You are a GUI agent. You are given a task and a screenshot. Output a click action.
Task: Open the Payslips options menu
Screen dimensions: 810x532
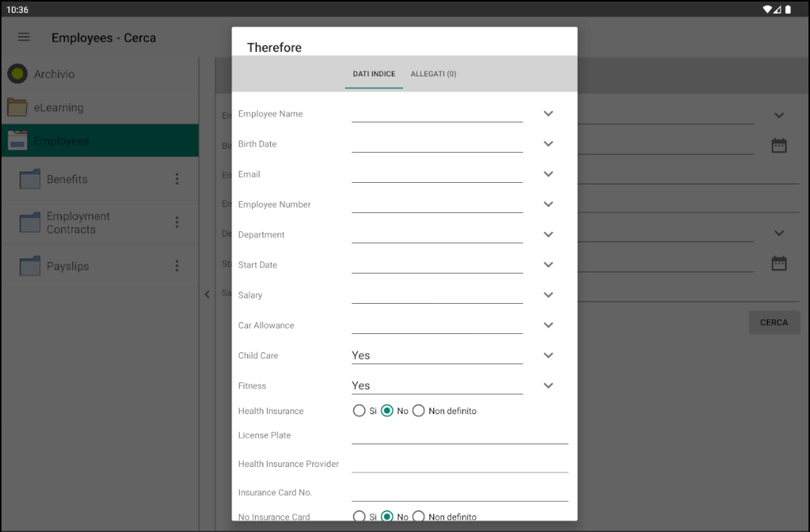(x=176, y=266)
